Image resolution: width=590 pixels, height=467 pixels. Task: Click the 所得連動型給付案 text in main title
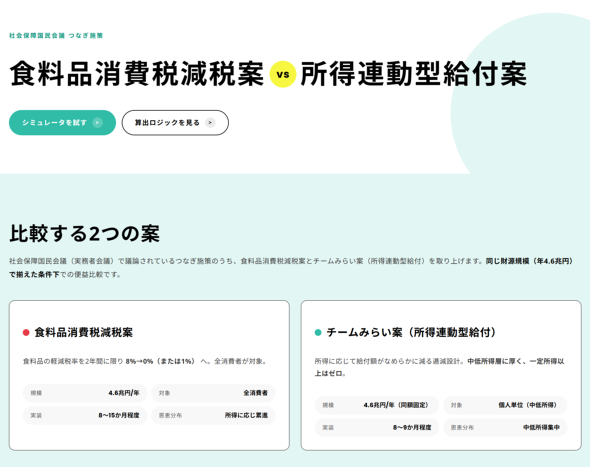click(x=414, y=74)
